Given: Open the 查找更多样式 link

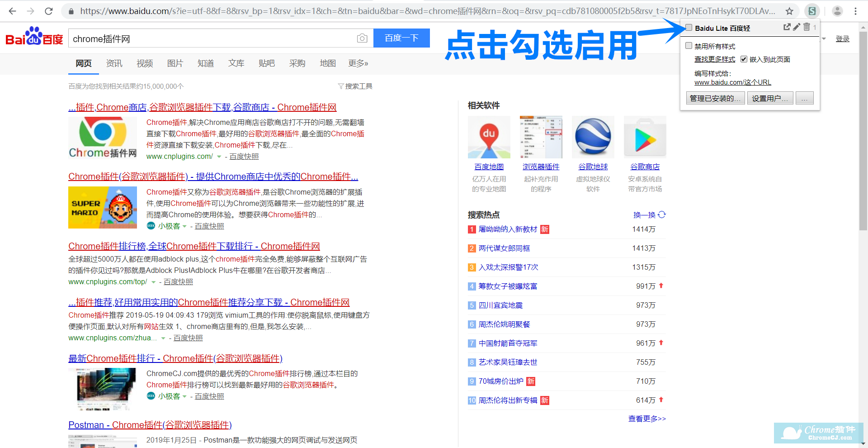Looking at the screenshot, I should point(715,59).
